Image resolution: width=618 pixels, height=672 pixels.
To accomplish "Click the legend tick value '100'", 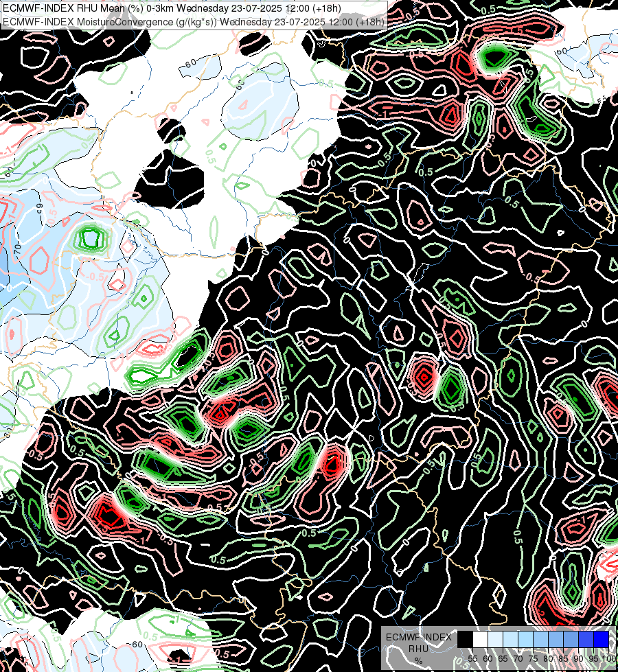I will tap(610, 659).
